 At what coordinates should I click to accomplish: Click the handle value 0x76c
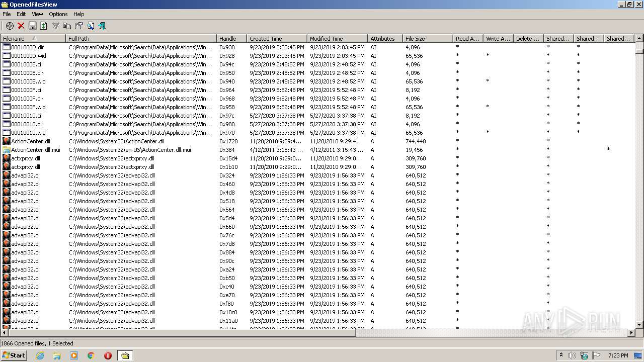pyautogui.click(x=227, y=235)
